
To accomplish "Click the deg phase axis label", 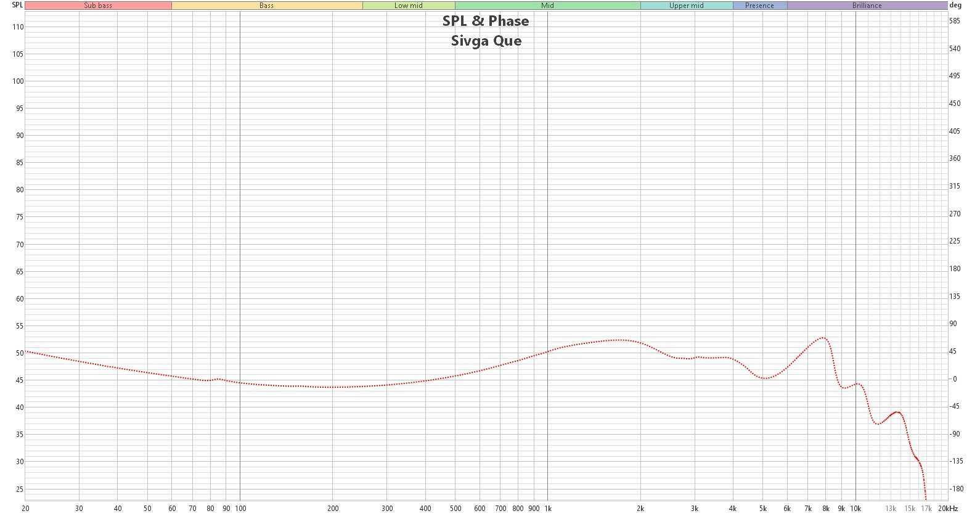I will click(x=955, y=5).
